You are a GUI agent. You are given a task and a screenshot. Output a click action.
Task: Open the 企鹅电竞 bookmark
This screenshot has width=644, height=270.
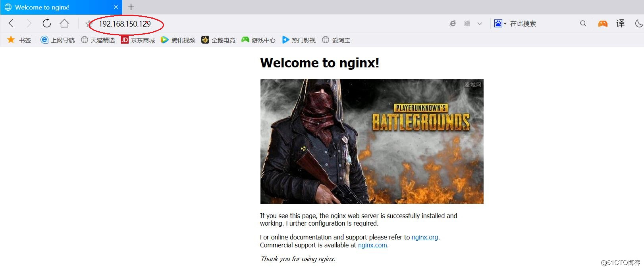(x=218, y=40)
